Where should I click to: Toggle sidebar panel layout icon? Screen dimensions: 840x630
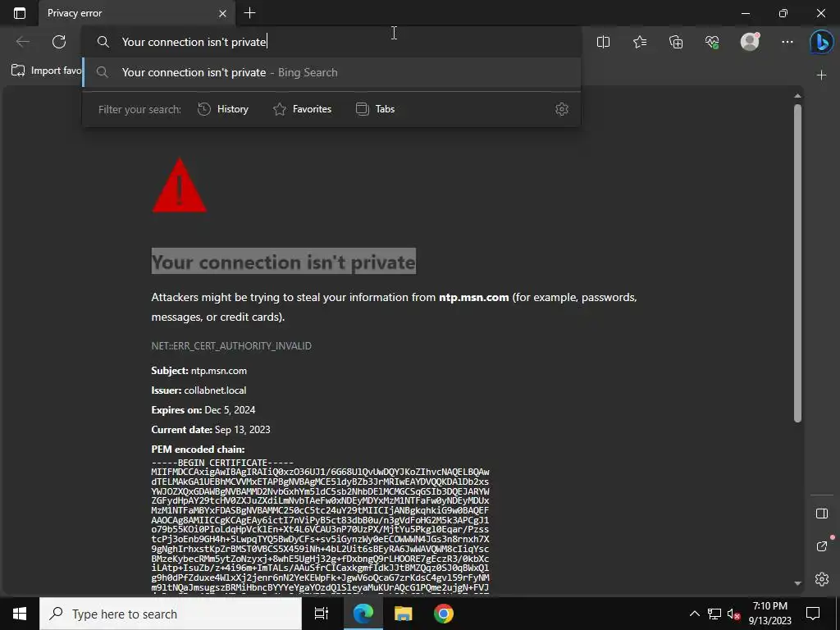coord(822,514)
